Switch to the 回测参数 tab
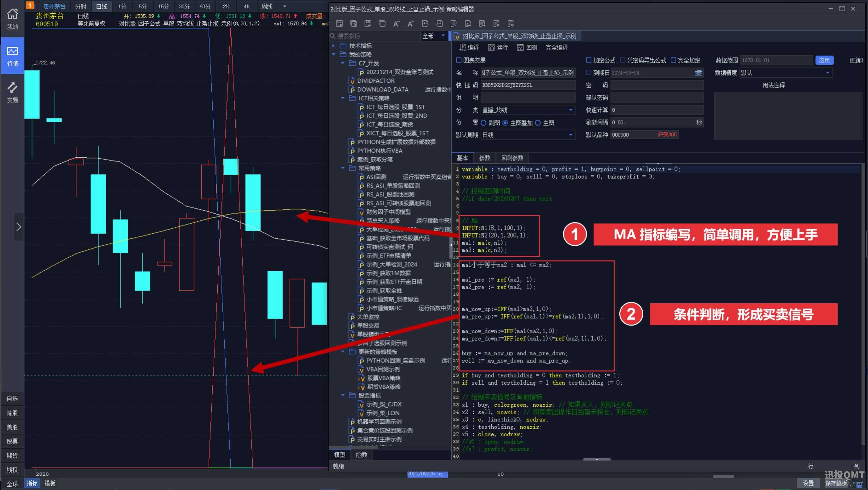 (x=512, y=158)
